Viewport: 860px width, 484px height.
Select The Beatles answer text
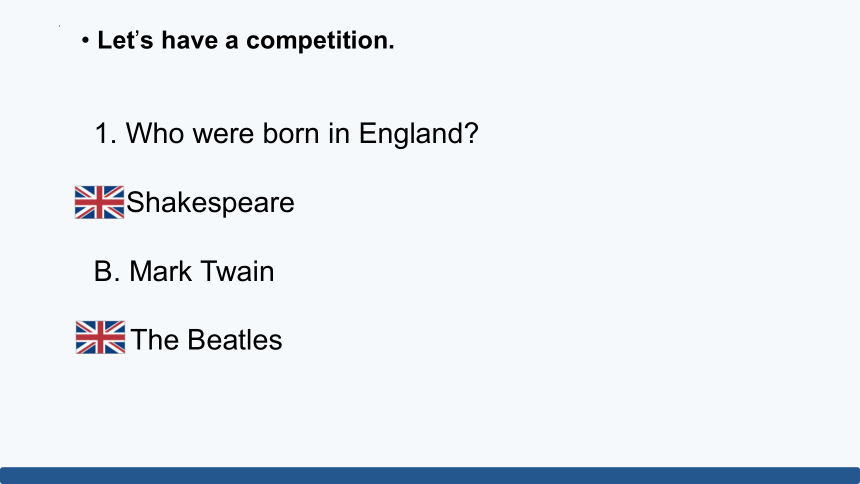pyautogui.click(x=206, y=340)
